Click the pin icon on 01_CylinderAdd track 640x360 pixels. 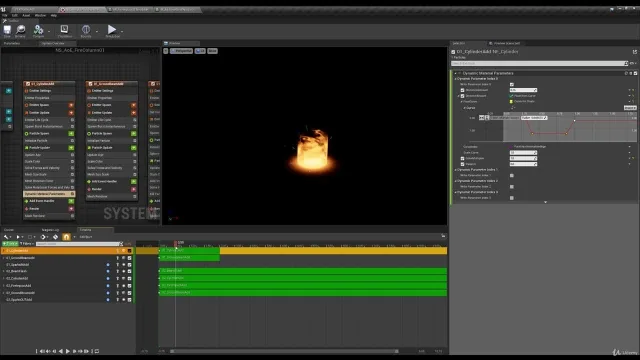click(x=118, y=251)
